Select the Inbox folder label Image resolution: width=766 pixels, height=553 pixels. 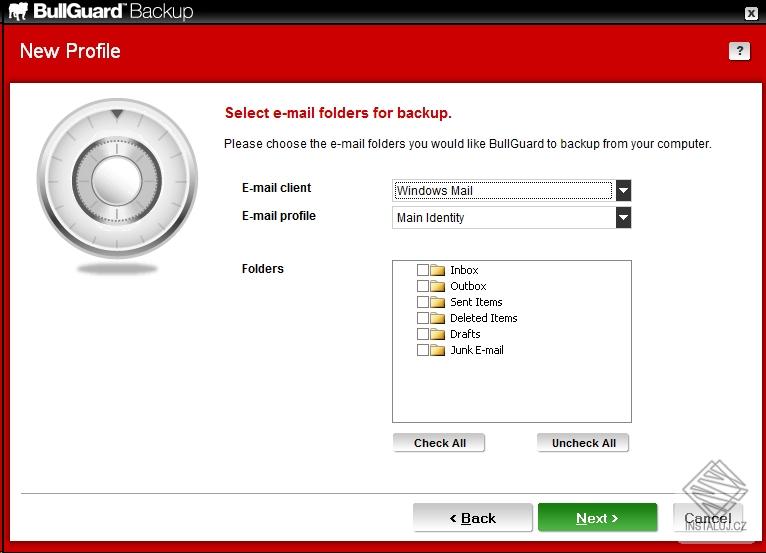click(x=464, y=270)
